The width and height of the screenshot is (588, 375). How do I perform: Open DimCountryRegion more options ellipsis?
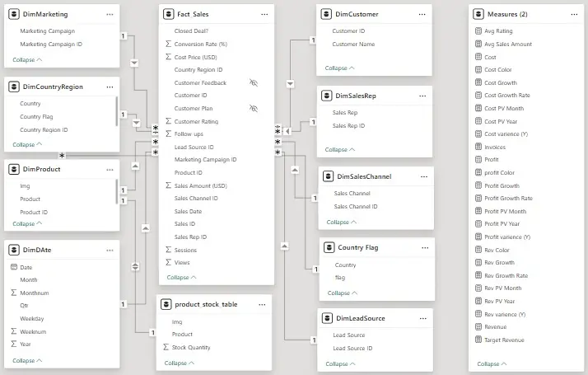click(x=110, y=87)
